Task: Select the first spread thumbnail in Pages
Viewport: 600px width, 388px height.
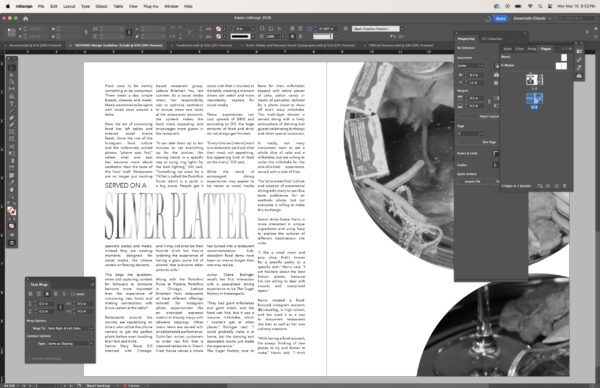Action: (x=535, y=80)
